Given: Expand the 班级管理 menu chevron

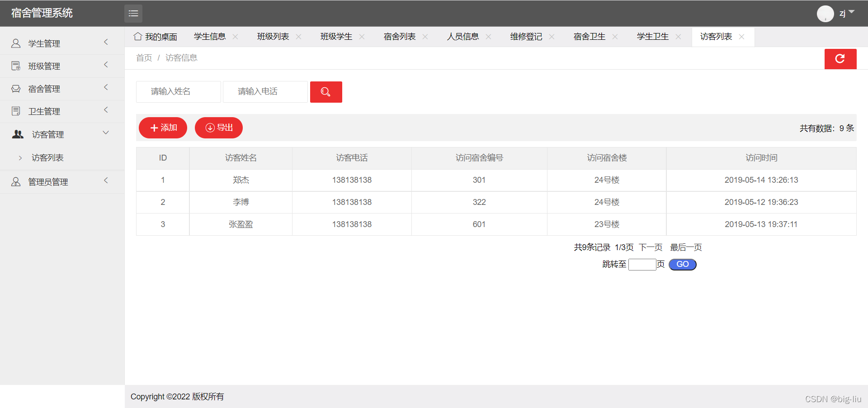Looking at the screenshot, I should point(106,65).
